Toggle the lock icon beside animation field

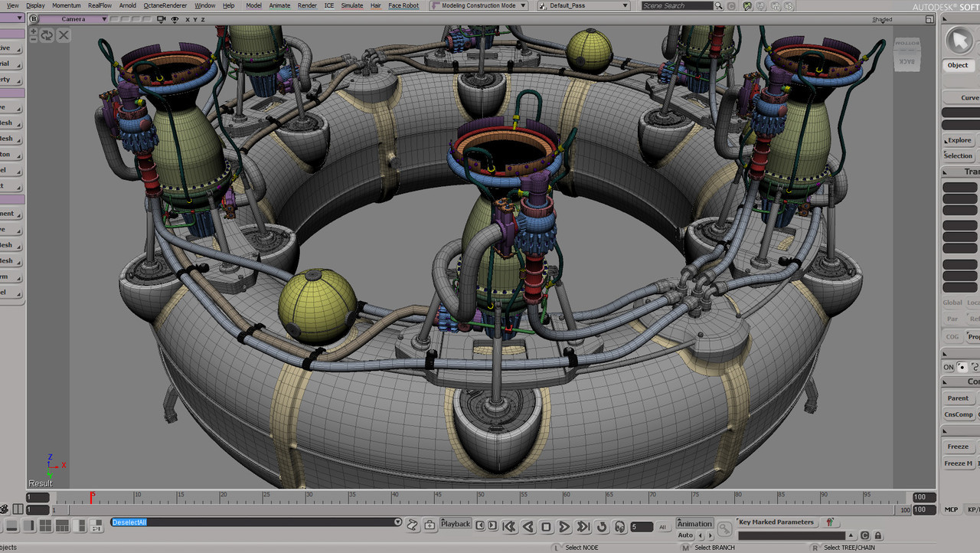pos(877,536)
